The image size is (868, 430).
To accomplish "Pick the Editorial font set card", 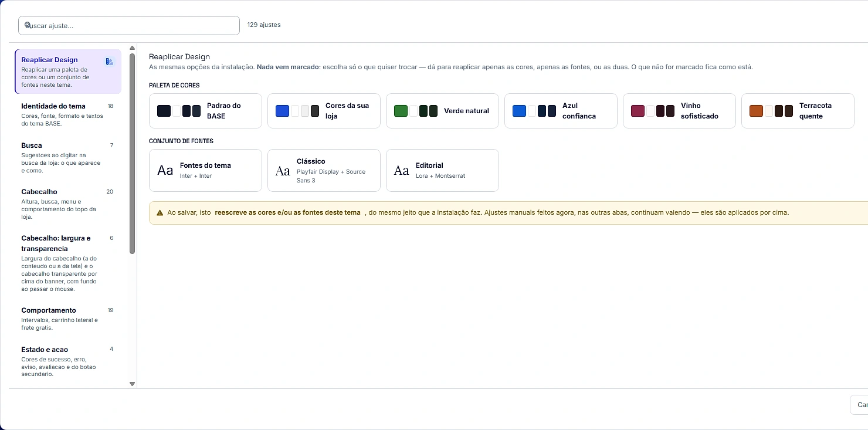I will (442, 170).
